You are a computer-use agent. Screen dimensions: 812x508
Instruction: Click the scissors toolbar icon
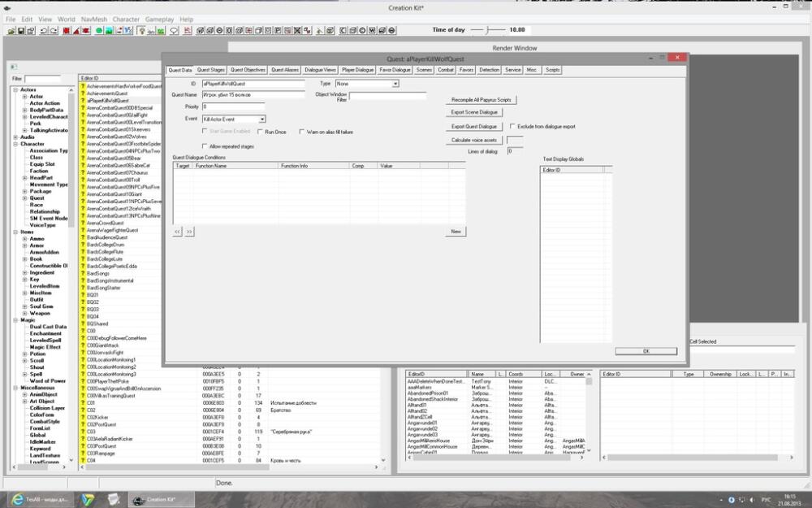319,31
